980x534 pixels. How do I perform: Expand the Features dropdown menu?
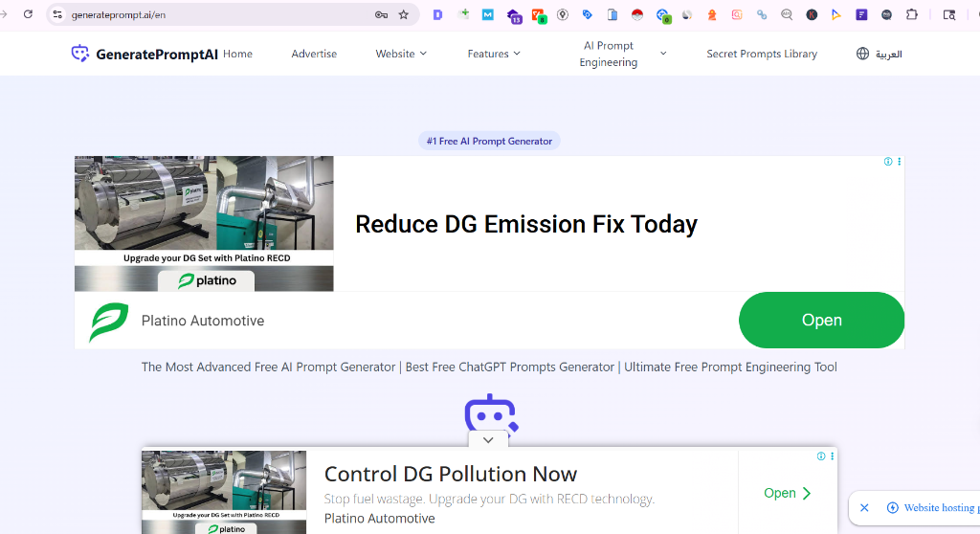pos(494,54)
